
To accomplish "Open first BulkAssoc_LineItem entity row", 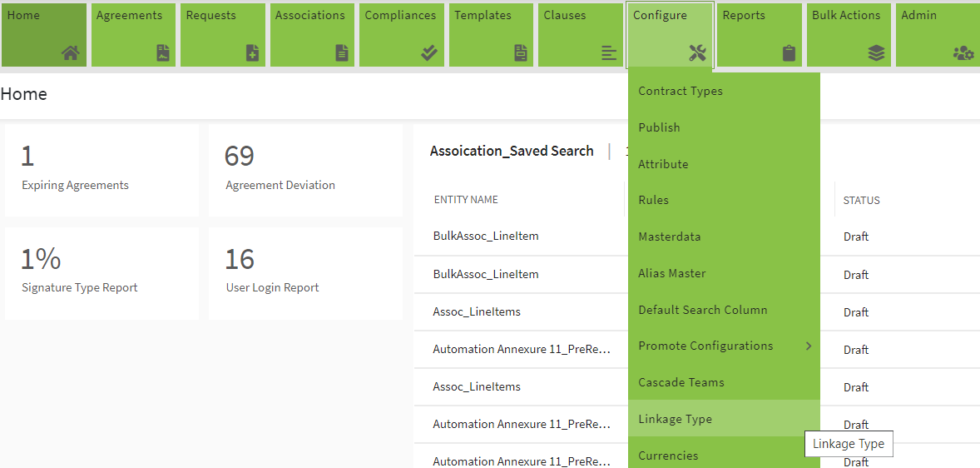I will tap(486, 236).
